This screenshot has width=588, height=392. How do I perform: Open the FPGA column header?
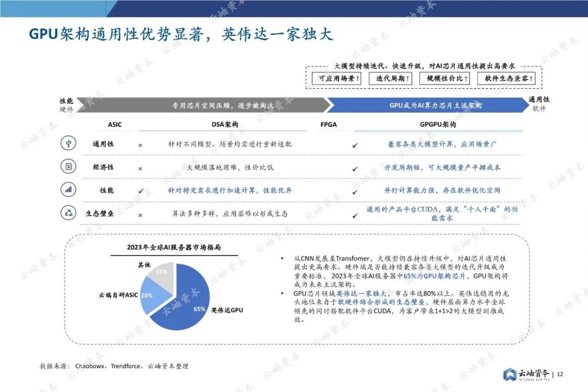pos(329,125)
